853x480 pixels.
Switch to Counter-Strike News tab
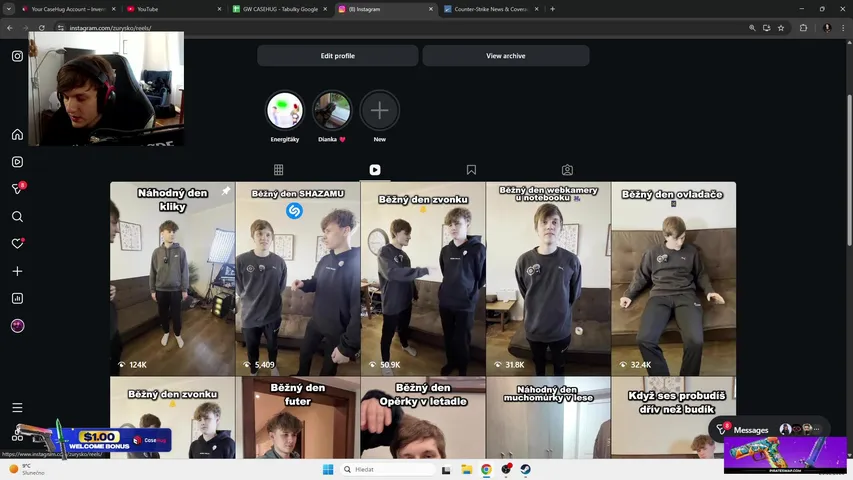(x=491, y=9)
